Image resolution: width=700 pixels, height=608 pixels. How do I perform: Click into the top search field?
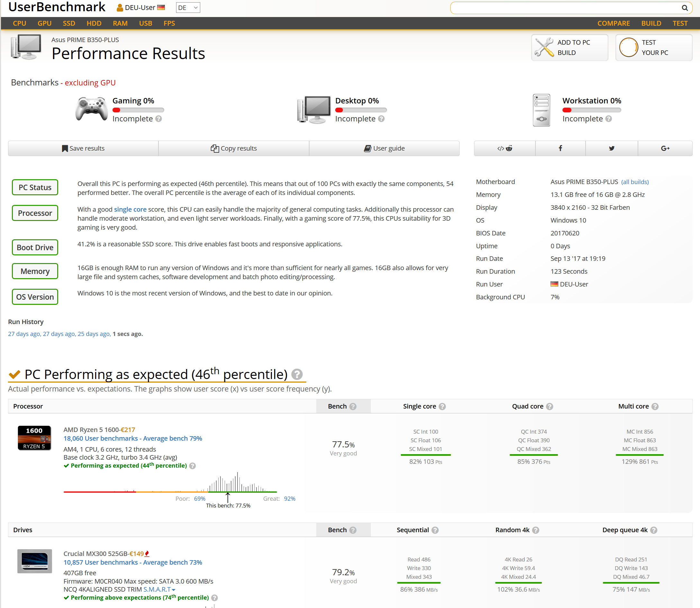[563, 8]
